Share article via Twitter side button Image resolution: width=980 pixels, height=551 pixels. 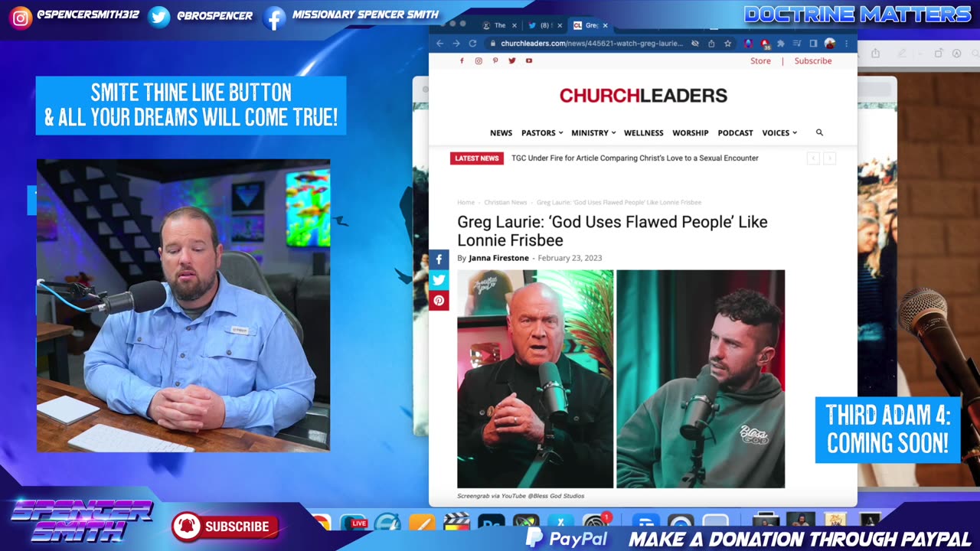coord(439,280)
